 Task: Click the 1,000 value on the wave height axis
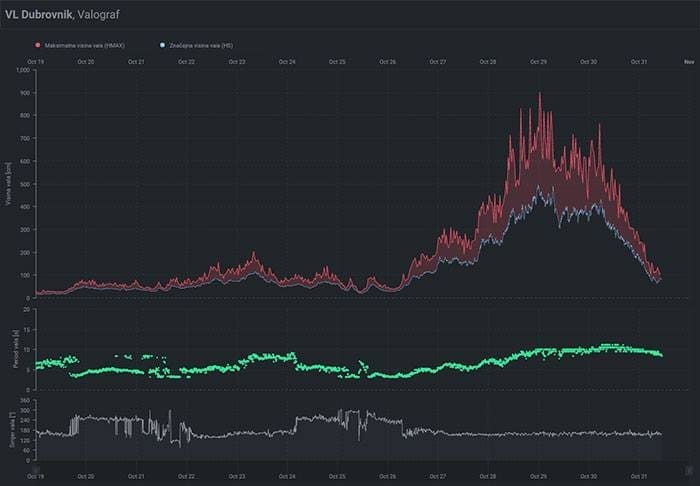22,70
